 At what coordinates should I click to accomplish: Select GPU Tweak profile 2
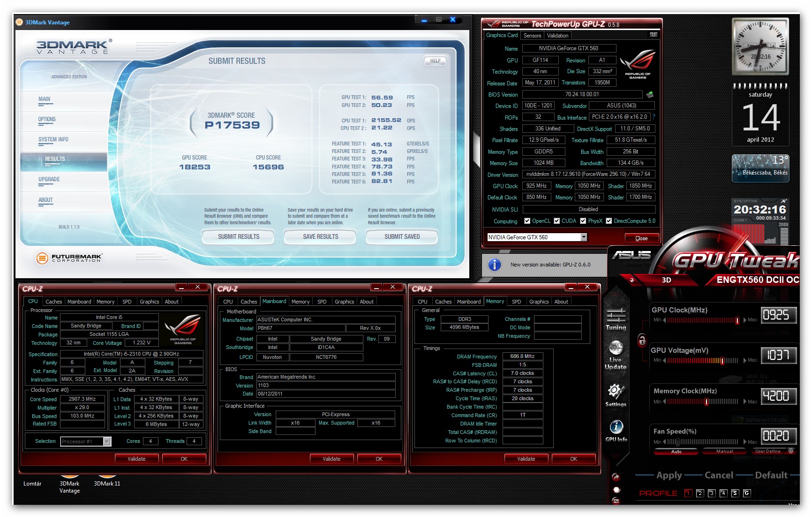(x=699, y=493)
